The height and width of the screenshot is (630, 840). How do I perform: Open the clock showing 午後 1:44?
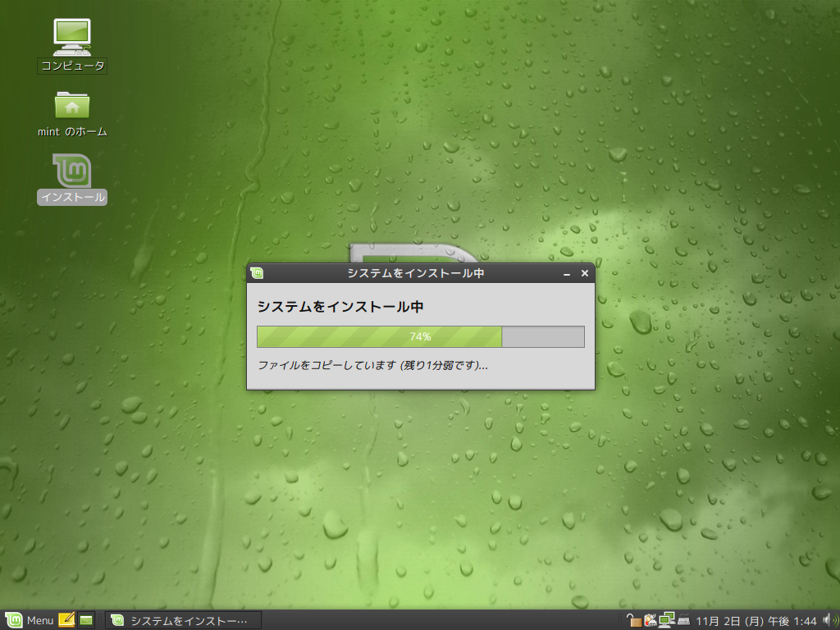pyautogui.click(x=756, y=621)
